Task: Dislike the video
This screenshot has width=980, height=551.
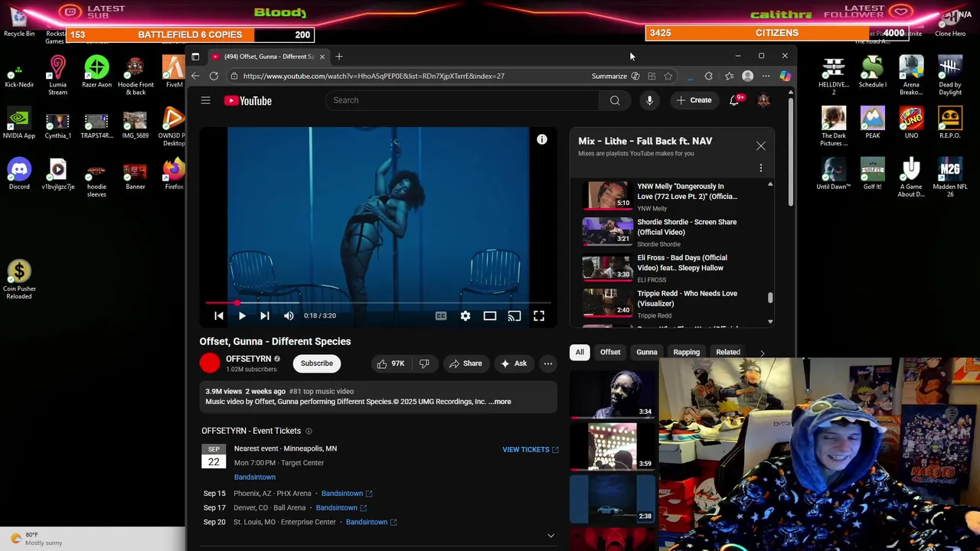Action: pos(424,364)
